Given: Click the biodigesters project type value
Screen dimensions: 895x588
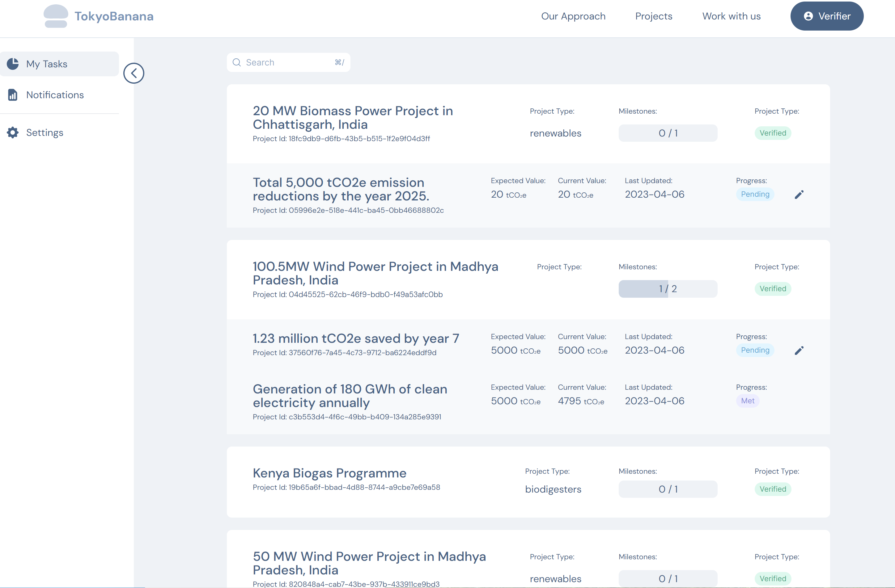Looking at the screenshot, I should pos(553,489).
